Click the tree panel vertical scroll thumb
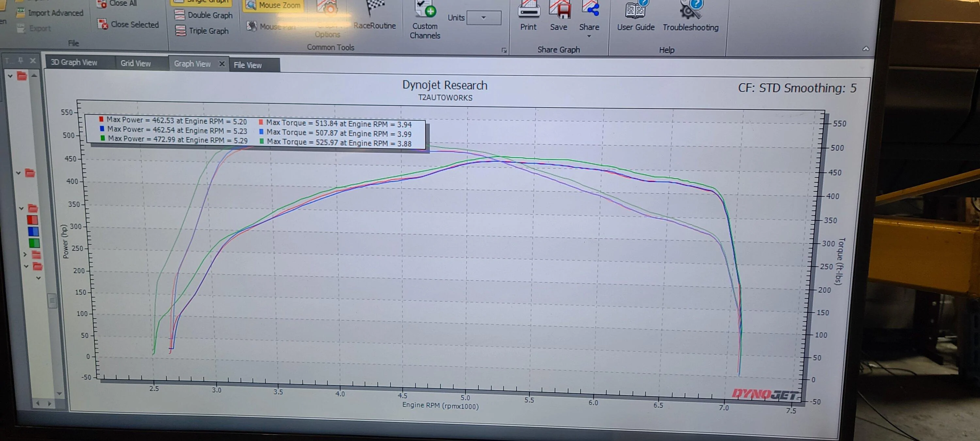The image size is (980, 441). 53,301
